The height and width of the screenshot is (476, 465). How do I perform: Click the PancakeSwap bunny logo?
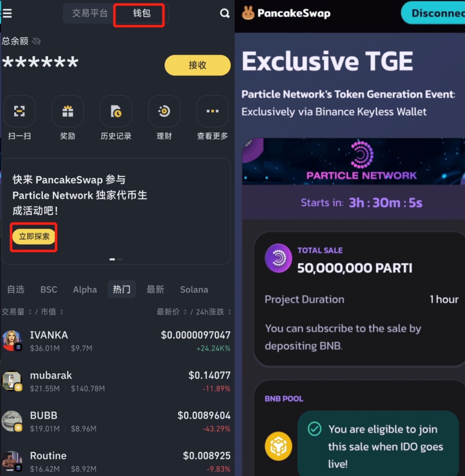pos(248,13)
